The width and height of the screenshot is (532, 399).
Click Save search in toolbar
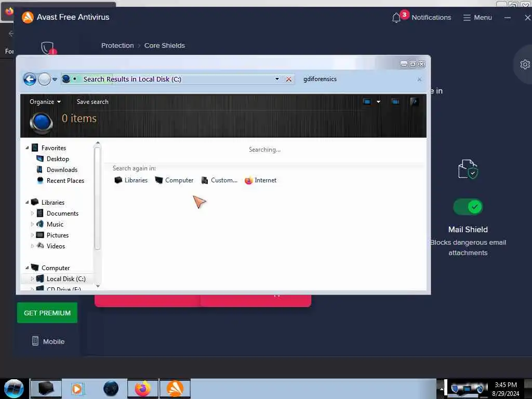[92, 102]
